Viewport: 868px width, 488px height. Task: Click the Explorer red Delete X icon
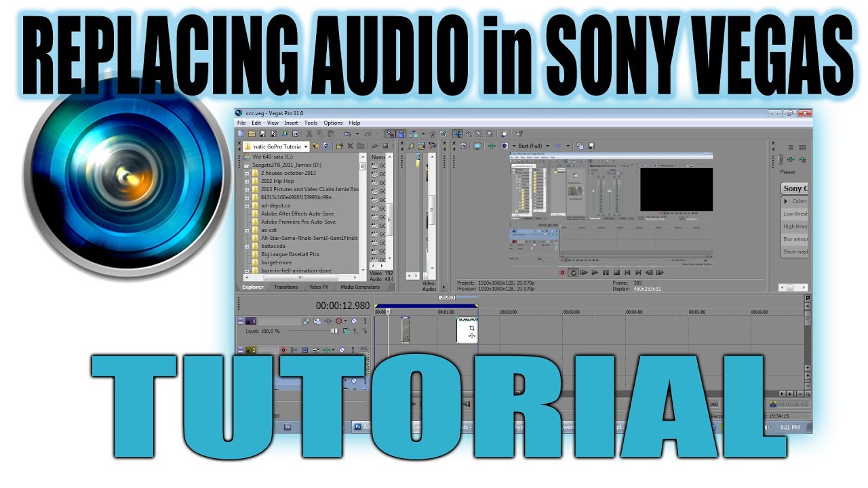(x=351, y=146)
